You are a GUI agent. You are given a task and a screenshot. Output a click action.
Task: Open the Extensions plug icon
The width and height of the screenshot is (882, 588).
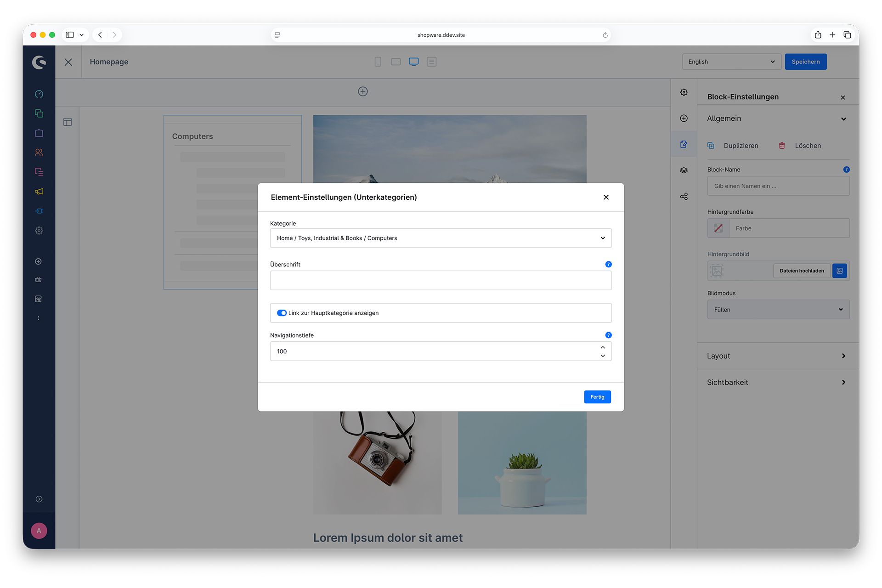[39, 211]
